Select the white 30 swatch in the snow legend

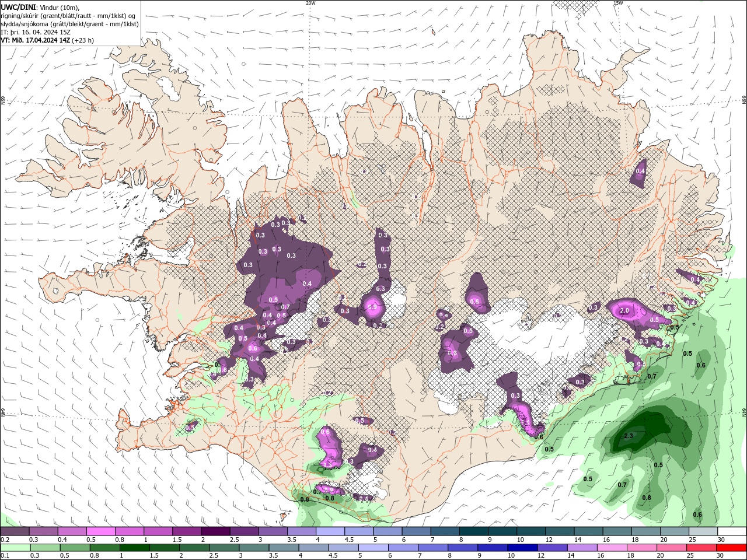[x=732, y=531]
